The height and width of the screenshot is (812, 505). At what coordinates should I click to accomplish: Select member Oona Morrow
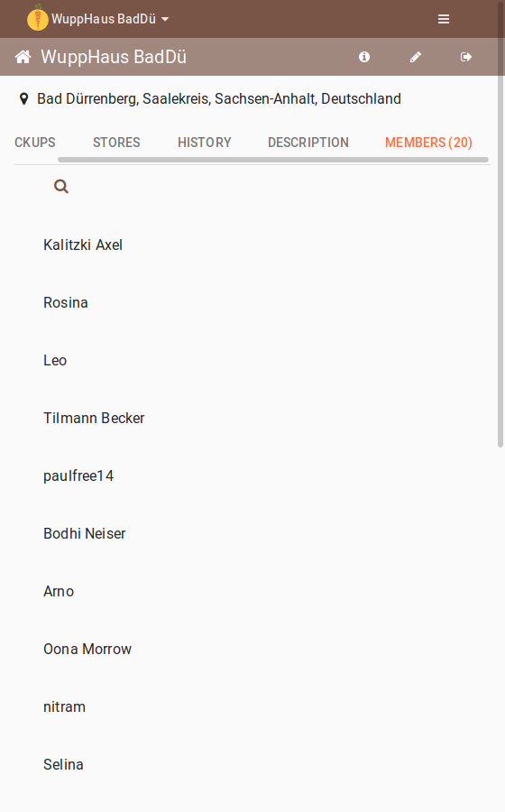pos(87,649)
